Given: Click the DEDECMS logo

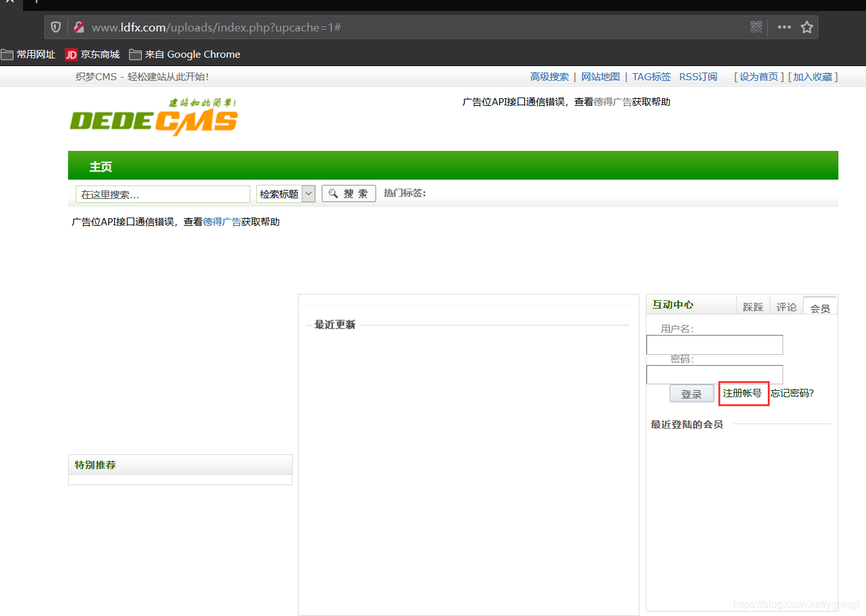Looking at the screenshot, I should point(154,117).
